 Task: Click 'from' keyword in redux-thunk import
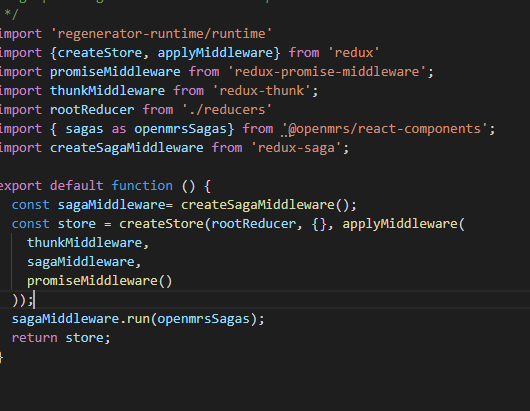tap(188, 91)
